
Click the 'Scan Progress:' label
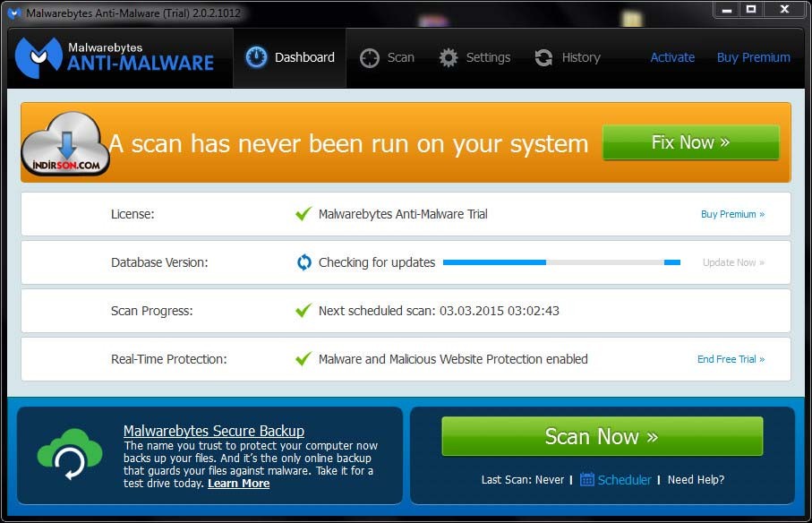pos(151,311)
